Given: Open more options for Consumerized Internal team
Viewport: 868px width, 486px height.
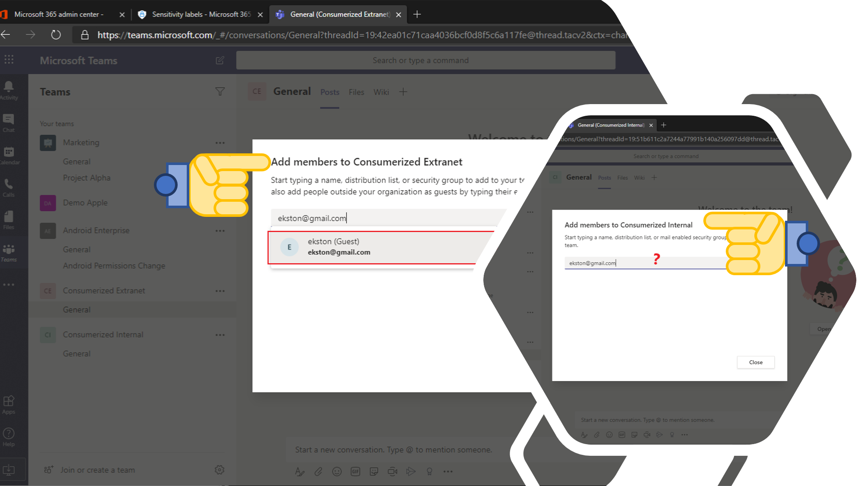Looking at the screenshot, I should [220, 335].
